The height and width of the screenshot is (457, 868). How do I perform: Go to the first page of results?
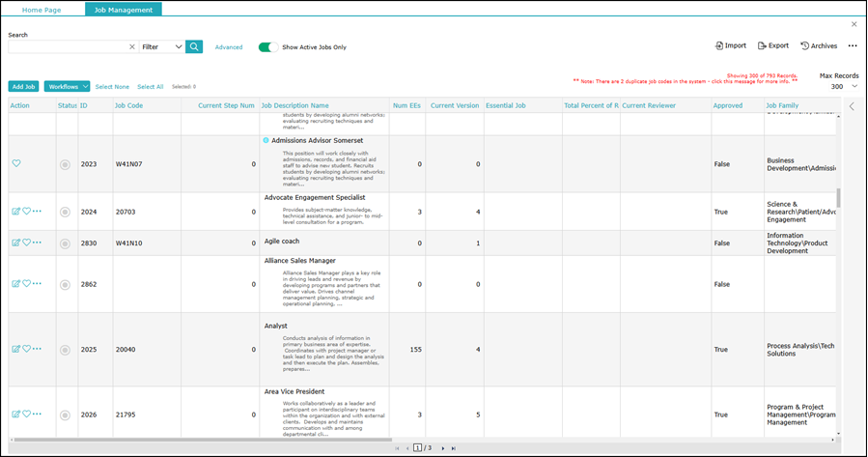click(397, 448)
